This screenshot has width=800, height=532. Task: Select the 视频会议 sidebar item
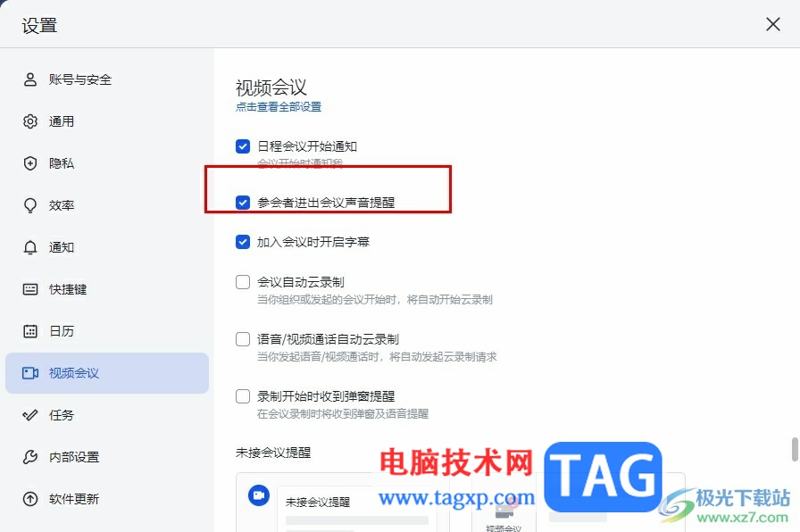click(107, 373)
